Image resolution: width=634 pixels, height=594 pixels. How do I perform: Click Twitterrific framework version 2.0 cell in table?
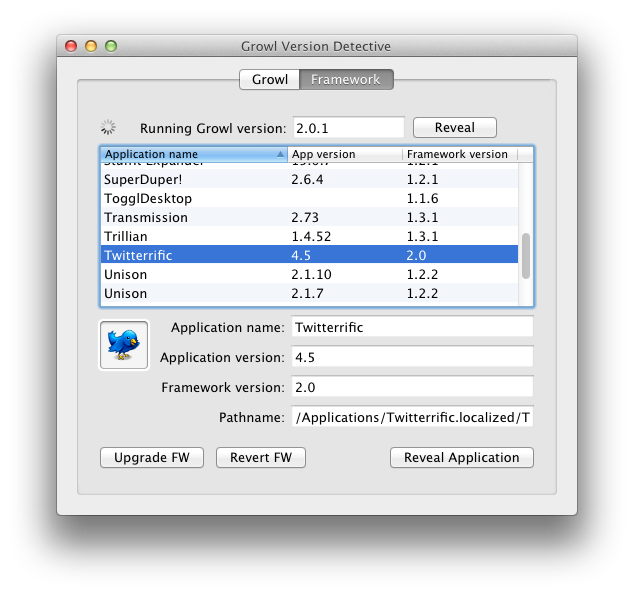click(x=416, y=255)
